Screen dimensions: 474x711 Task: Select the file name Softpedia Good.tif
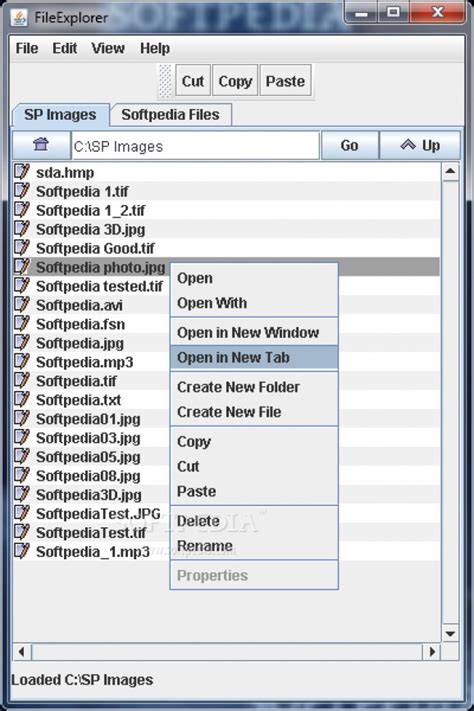(95, 248)
